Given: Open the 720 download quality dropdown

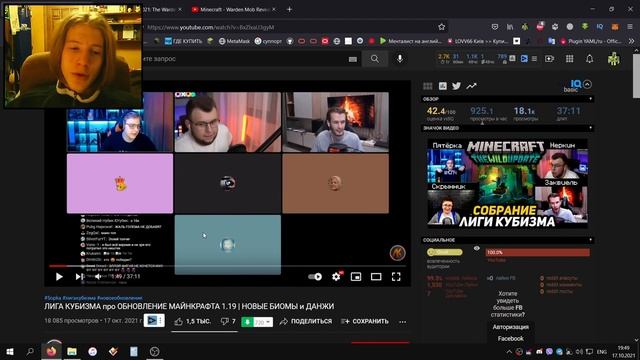Looking at the screenshot, I should point(263,322).
